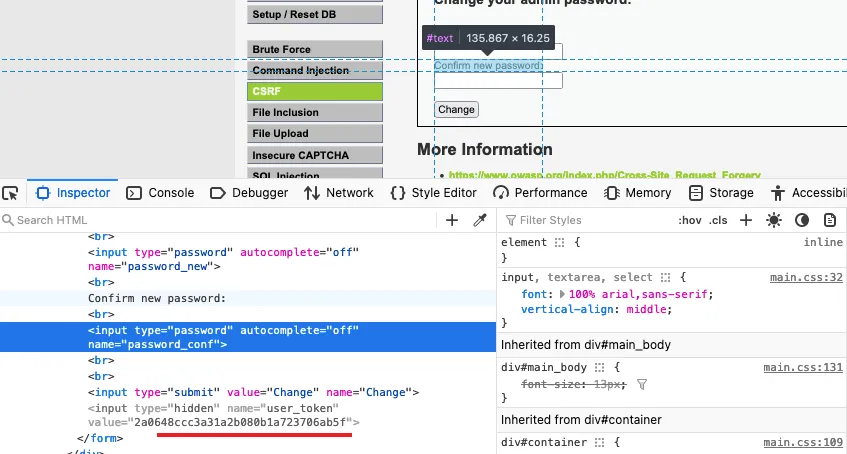Focus the Search HTML field
Viewport: 847px width, 454px height.
[x=218, y=220]
